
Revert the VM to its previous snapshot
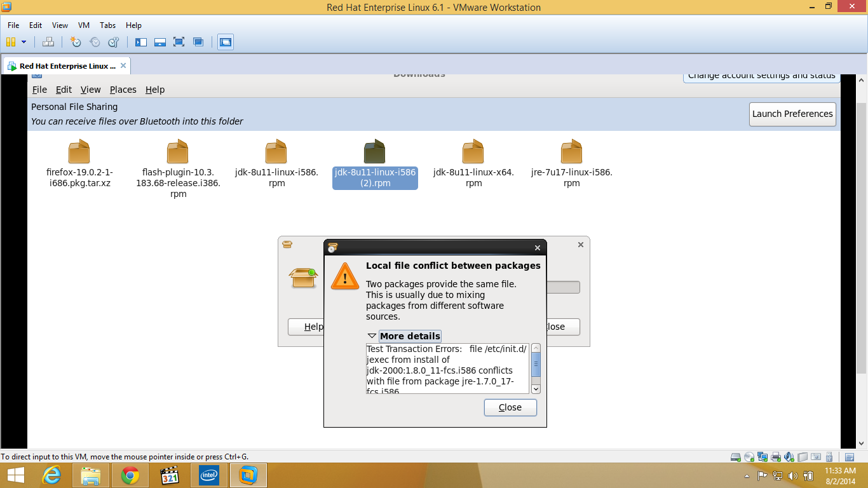[x=95, y=42]
